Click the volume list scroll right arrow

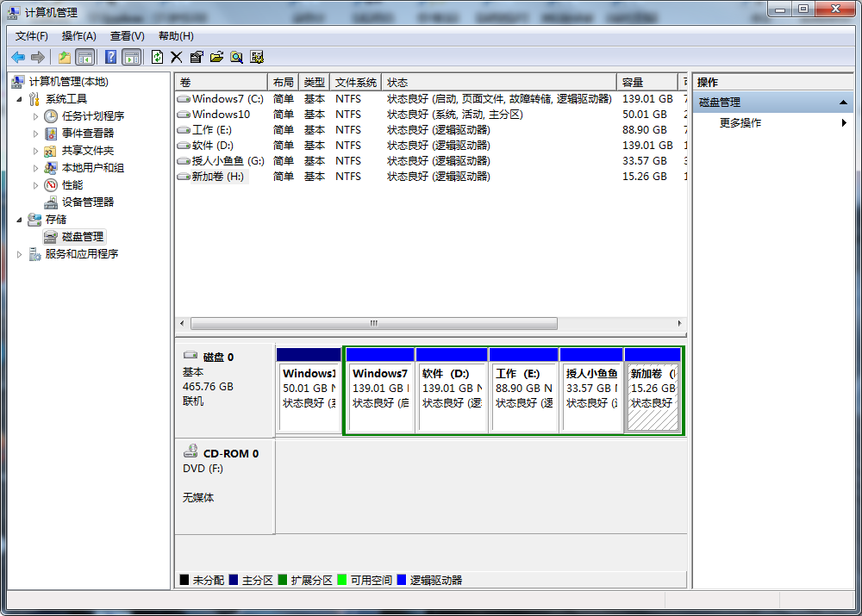click(x=679, y=324)
